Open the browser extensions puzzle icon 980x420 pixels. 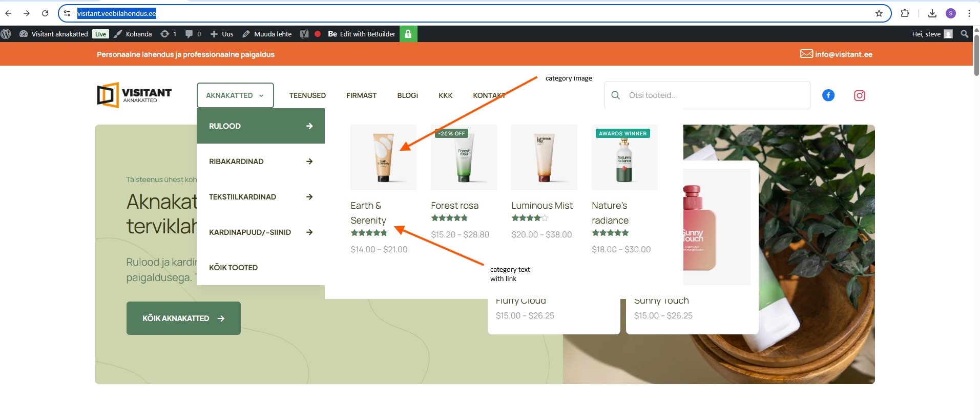(x=905, y=13)
